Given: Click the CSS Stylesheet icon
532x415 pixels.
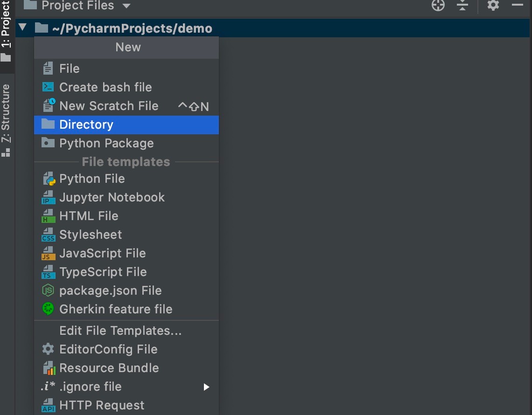Looking at the screenshot, I should pyautogui.click(x=48, y=235).
